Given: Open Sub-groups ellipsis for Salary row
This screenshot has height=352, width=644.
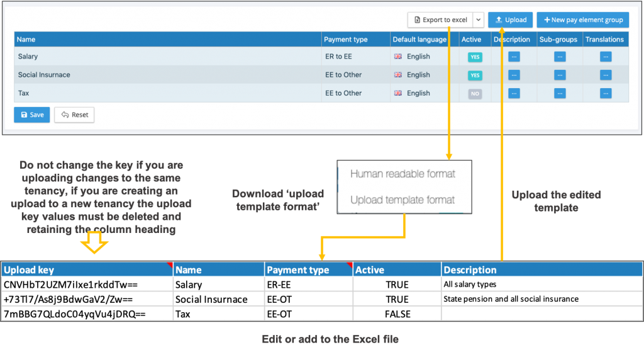Looking at the screenshot, I should (x=559, y=57).
